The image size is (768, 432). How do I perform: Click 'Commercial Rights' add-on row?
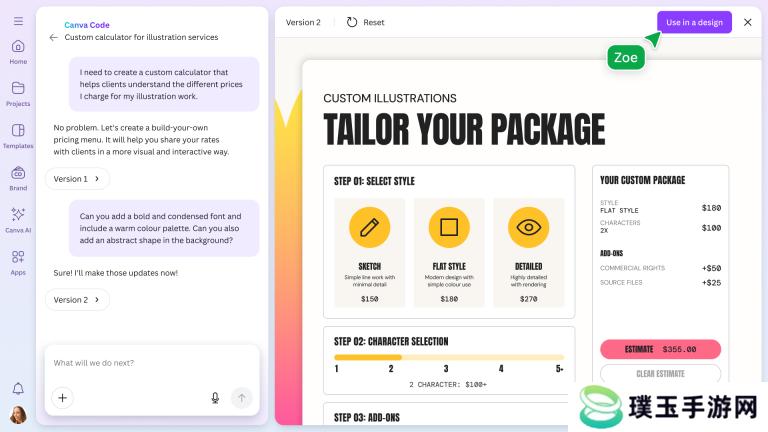[660, 268]
